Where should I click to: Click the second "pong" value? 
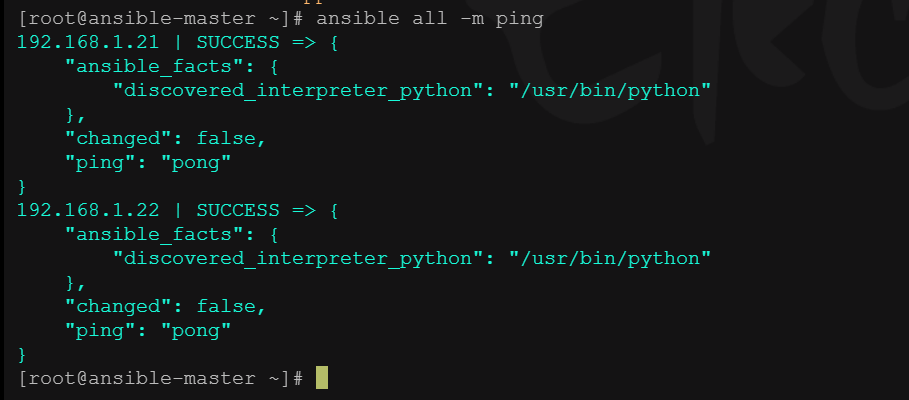(196, 330)
